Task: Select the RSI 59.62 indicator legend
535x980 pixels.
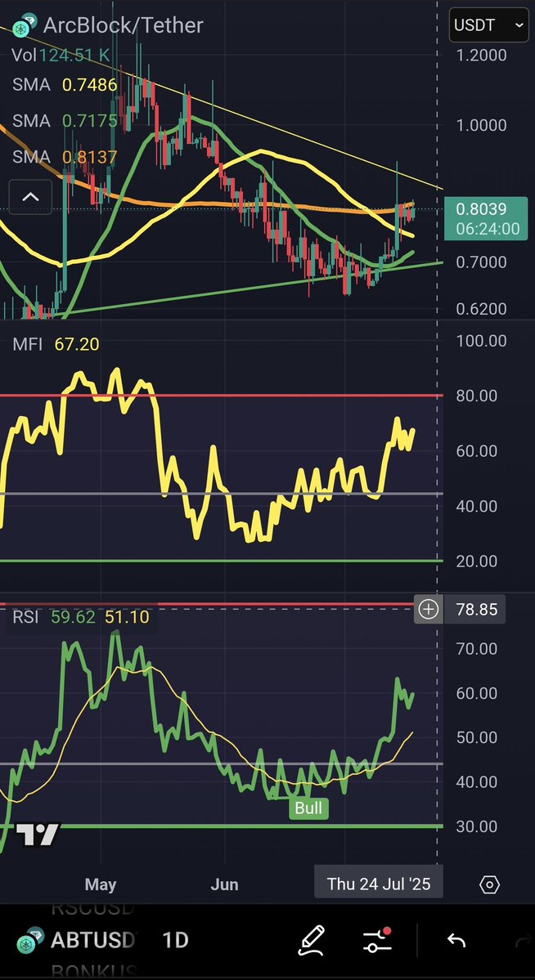Action: coord(81,617)
